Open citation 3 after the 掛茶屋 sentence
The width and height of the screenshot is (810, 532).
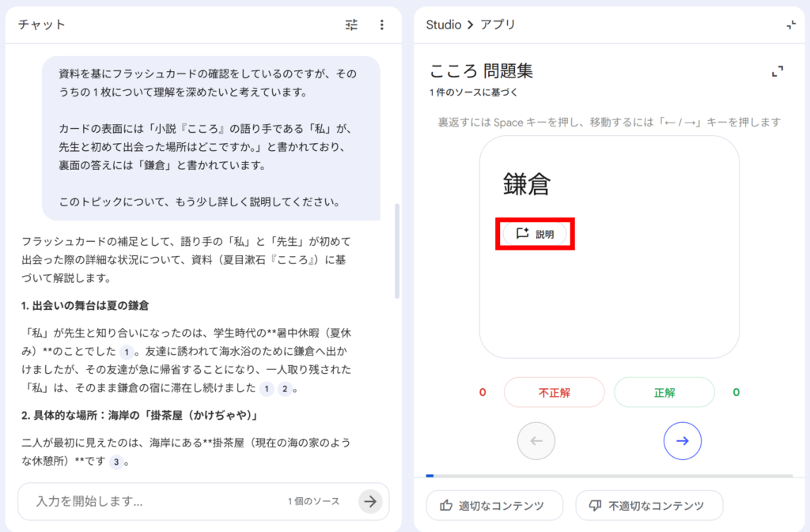click(x=116, y=462)
